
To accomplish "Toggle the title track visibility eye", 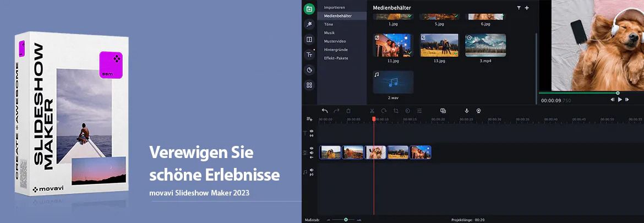I will 312,131.
